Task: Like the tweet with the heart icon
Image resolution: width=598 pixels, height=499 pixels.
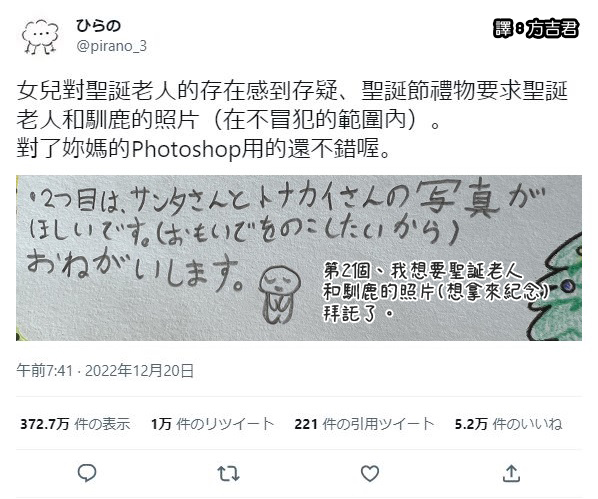Action: tap(370, 473)
